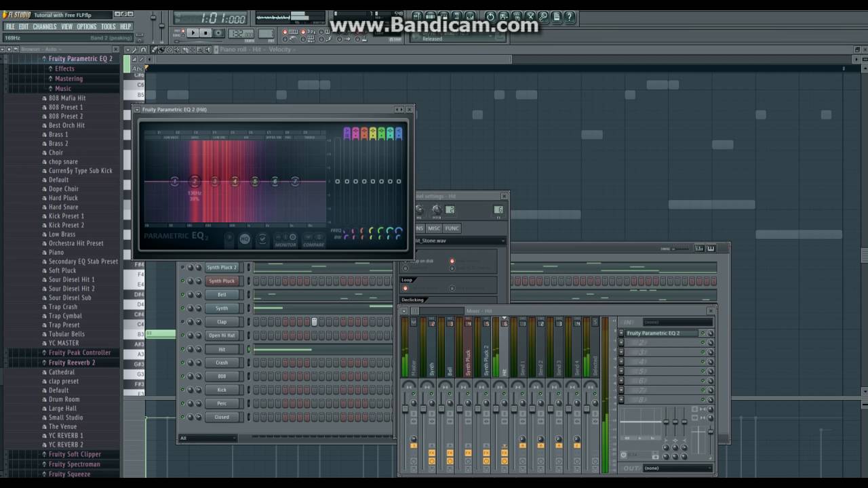The height and width of the screenshot is (488, 868).
Task: Select the Synth Pluck channel button
Action: (x=222, y=281)
